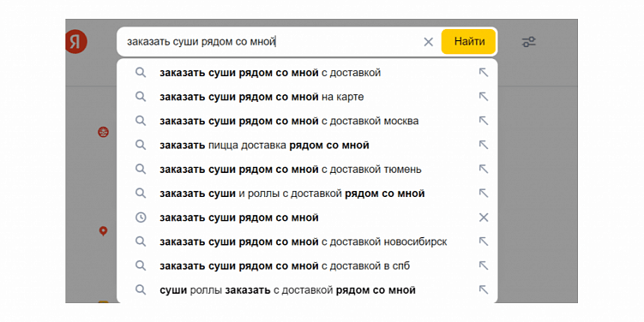Fill query arrow for 'пицца доставка' suggestion
644x322 pixels.
click(484, 145)
